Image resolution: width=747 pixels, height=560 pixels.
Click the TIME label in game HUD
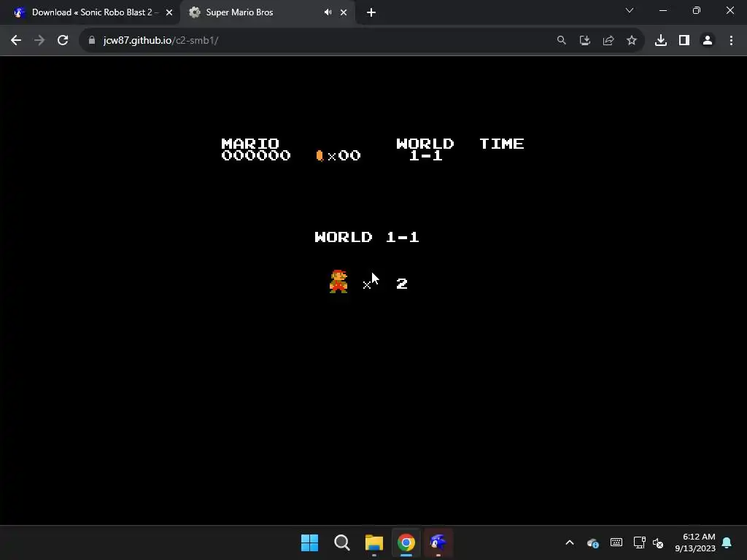(x=502, y=144)
